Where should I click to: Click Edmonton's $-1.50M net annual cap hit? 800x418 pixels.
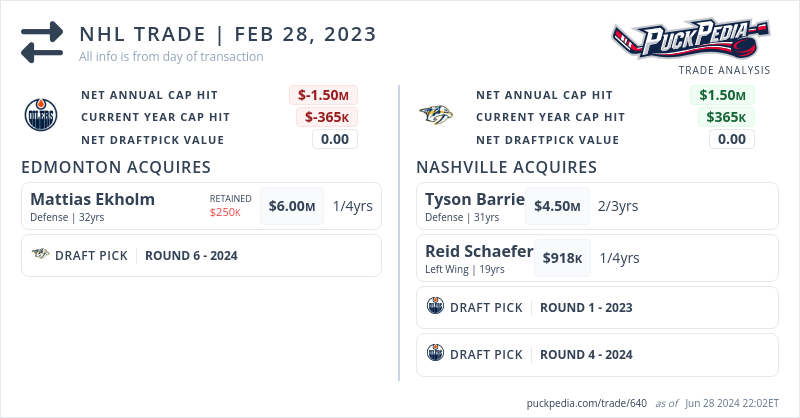point(324,95)
